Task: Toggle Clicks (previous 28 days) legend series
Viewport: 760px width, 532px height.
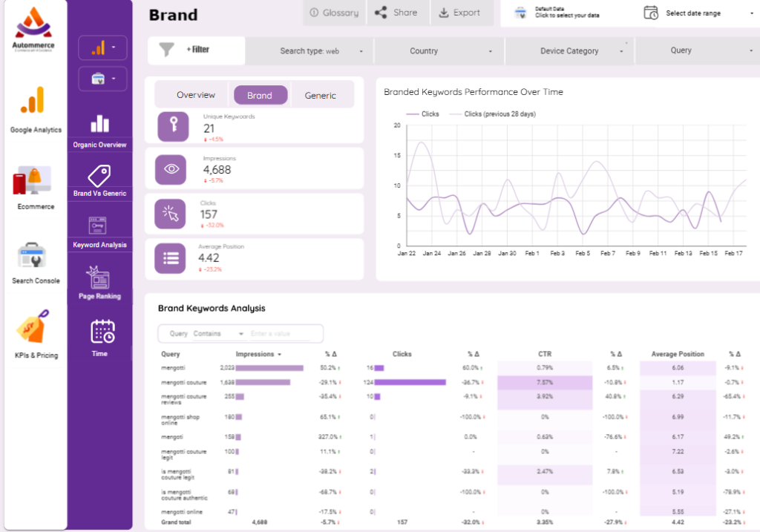Action: (x=493, y=114)
